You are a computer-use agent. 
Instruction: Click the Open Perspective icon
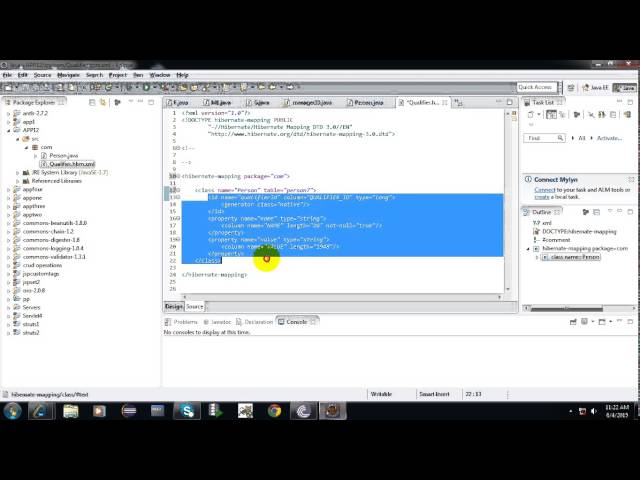click(x=571, y=88)
